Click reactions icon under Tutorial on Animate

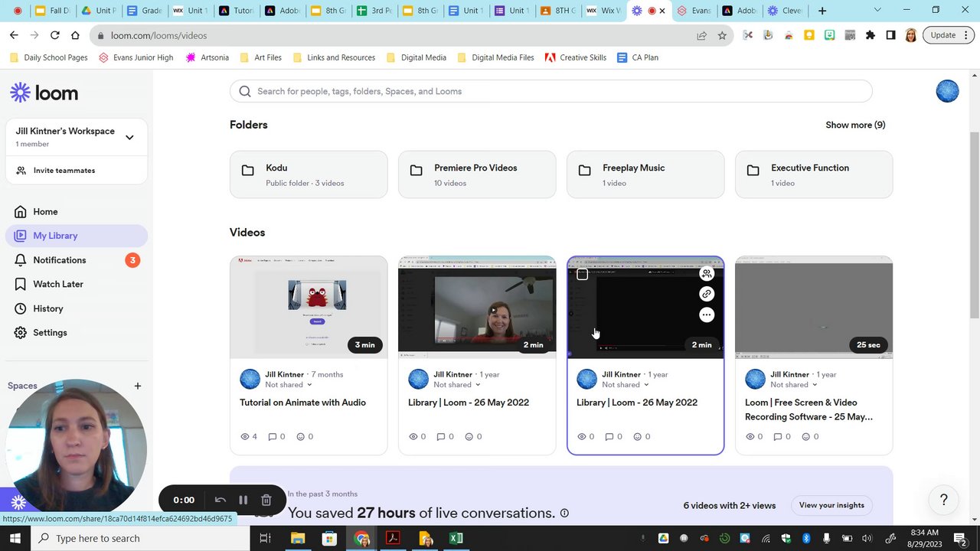[300, 436]
